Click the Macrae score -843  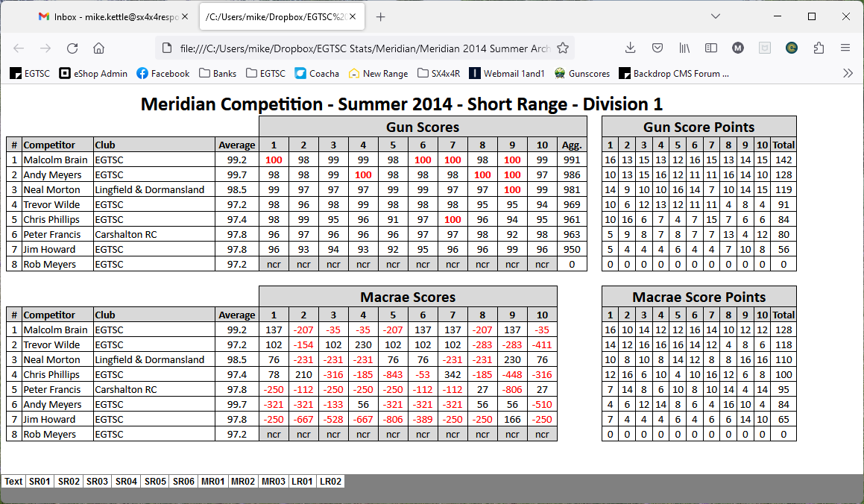[x=393, y=374]
